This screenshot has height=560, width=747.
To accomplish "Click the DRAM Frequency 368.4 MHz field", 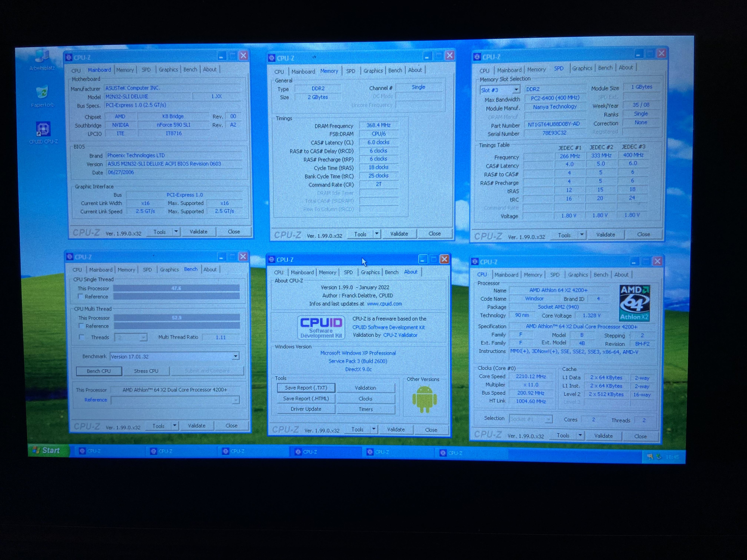I will [379, 125].
